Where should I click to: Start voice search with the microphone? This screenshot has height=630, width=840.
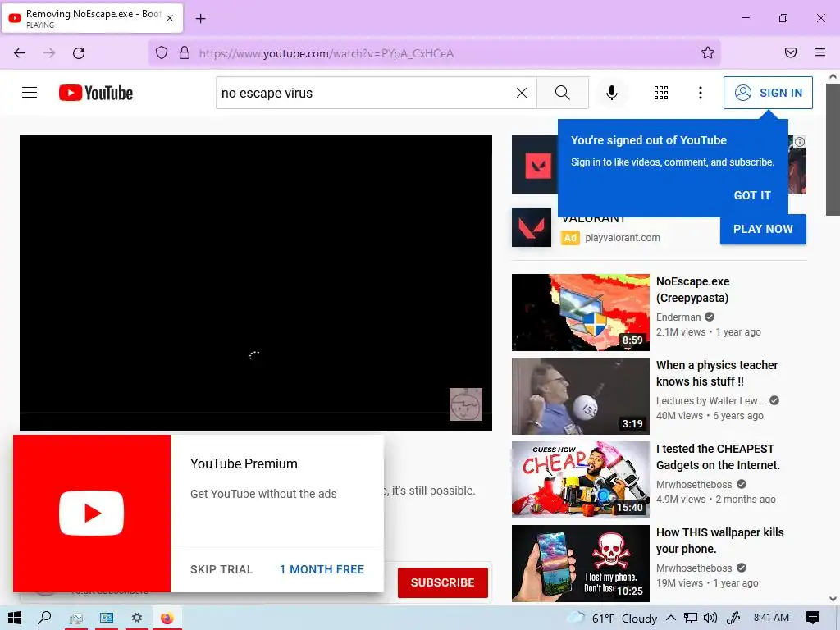coord(611,93)
